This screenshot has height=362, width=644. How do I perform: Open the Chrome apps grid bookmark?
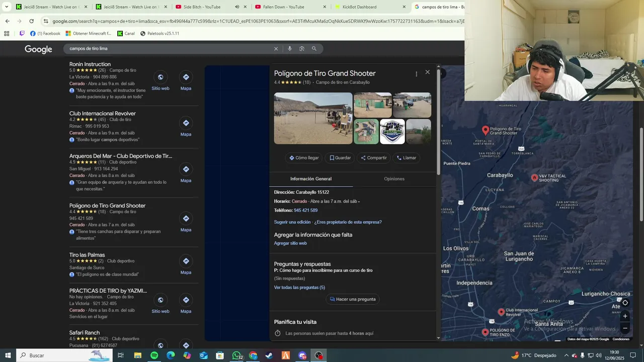(x=7, y=34)
